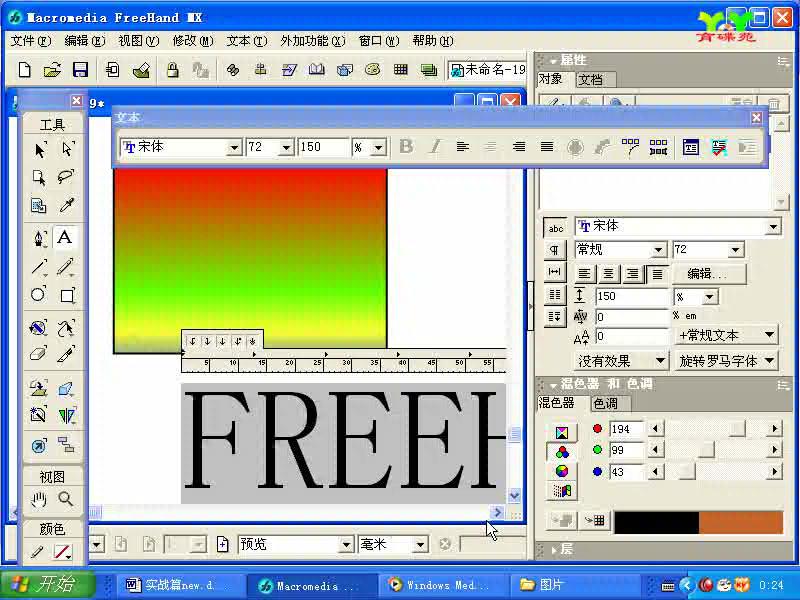Click the orange-brown color swatch
Viewport: 800px width, 600px height.
click(x=741, y=522)
